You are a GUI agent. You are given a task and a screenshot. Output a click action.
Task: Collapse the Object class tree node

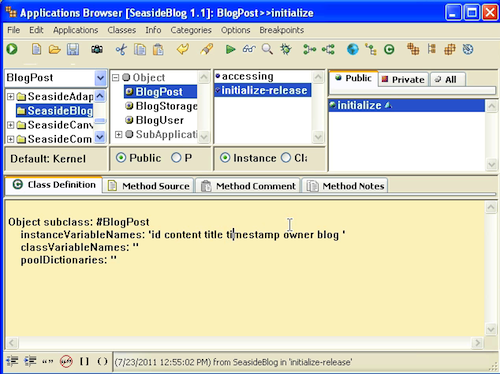coord(115,78)
